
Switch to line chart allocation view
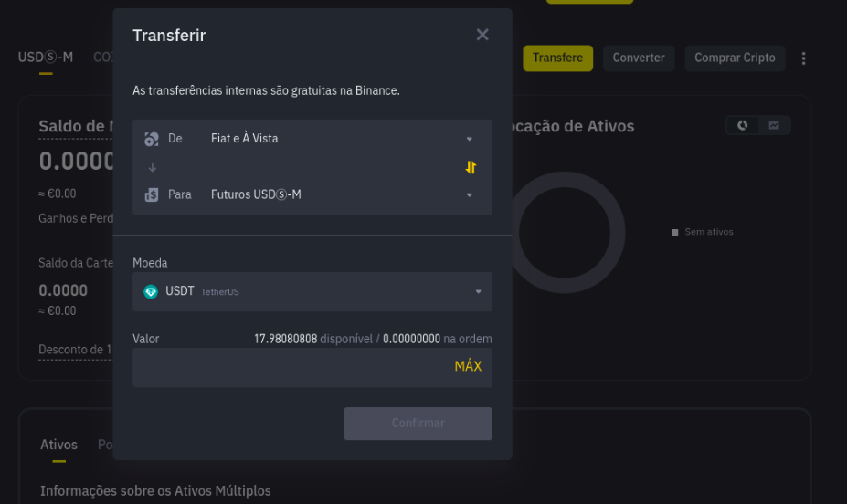tap(774, 125)
